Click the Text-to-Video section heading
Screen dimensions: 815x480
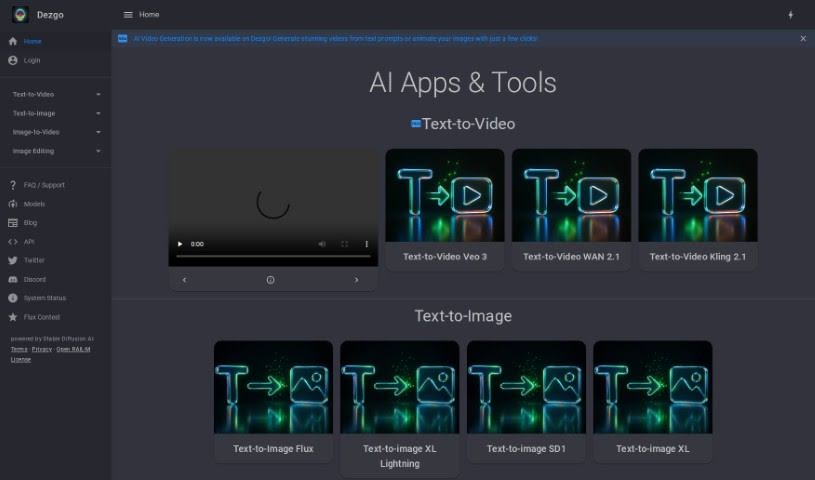click(x=468, y=124)
